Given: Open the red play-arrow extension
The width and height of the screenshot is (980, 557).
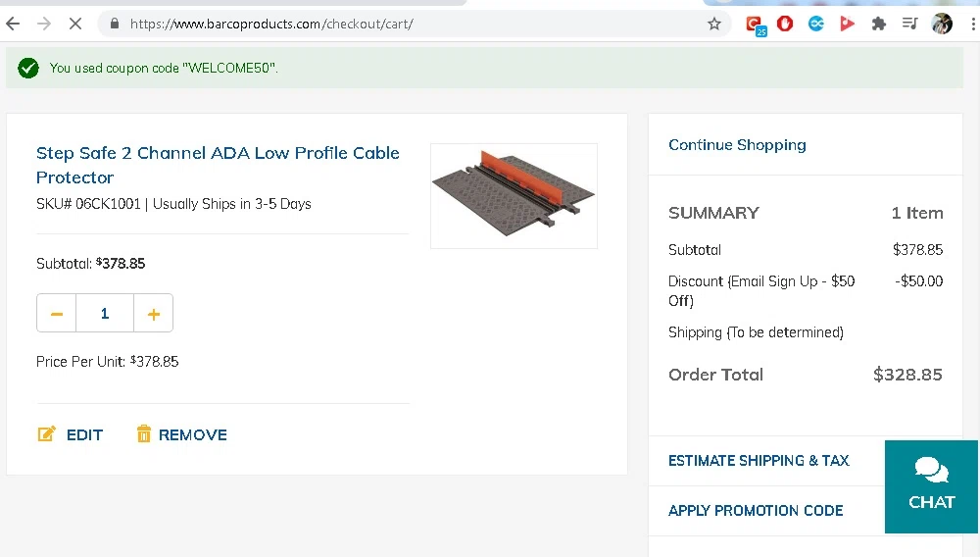Looking at the screenshot, I should coord(847,24).
